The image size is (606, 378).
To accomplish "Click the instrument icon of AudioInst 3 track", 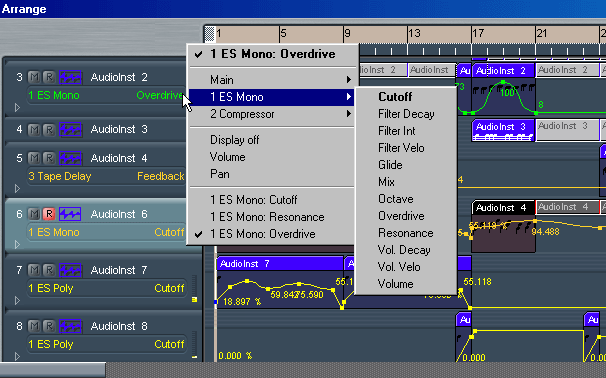I will [70, 129].
